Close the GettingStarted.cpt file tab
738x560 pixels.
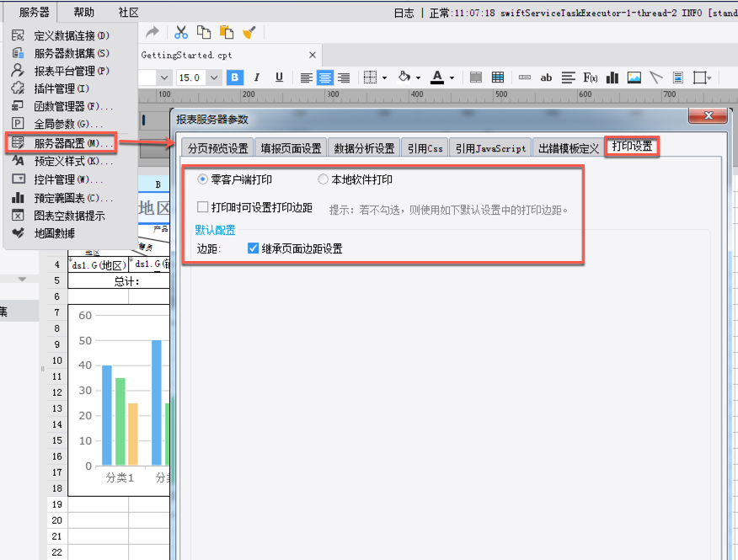click(x=313, y=55)
